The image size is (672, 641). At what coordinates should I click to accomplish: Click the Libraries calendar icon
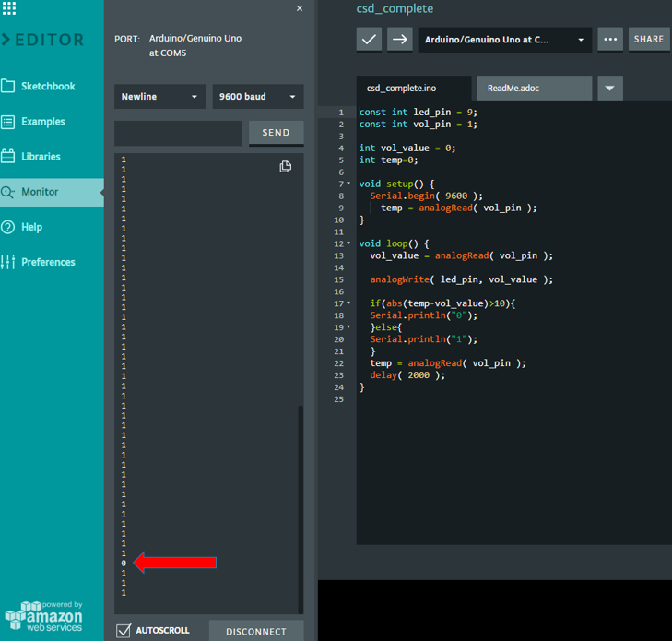(x=7, y=156)
